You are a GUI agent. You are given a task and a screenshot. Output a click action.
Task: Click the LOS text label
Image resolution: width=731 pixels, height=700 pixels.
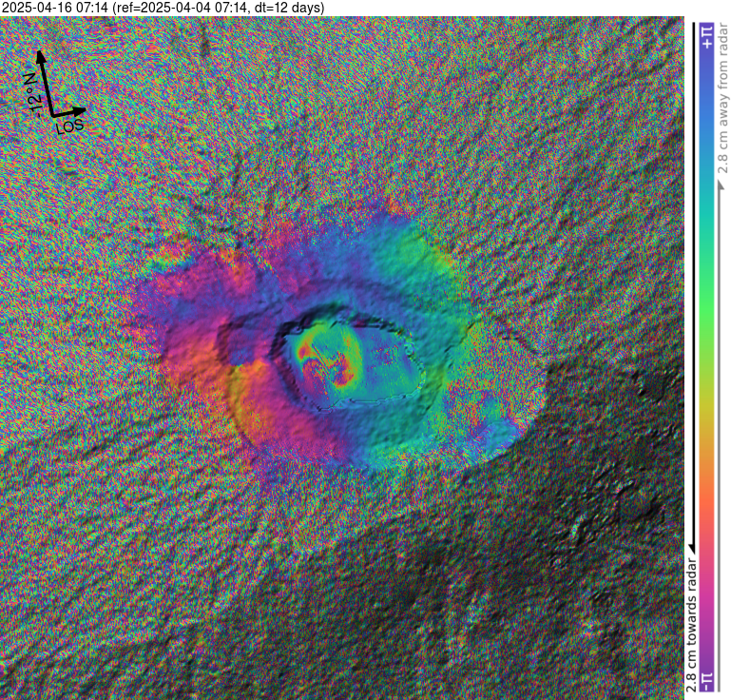coord(71,126)
